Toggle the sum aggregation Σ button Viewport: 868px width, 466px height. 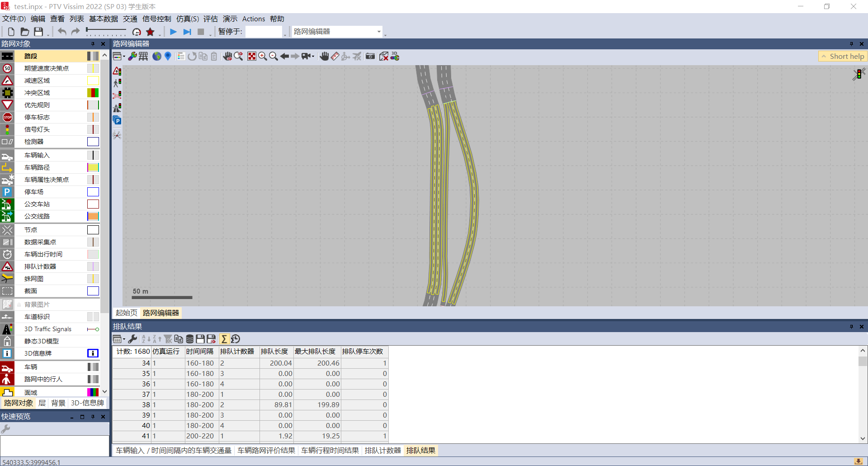[x=224, y=339]
